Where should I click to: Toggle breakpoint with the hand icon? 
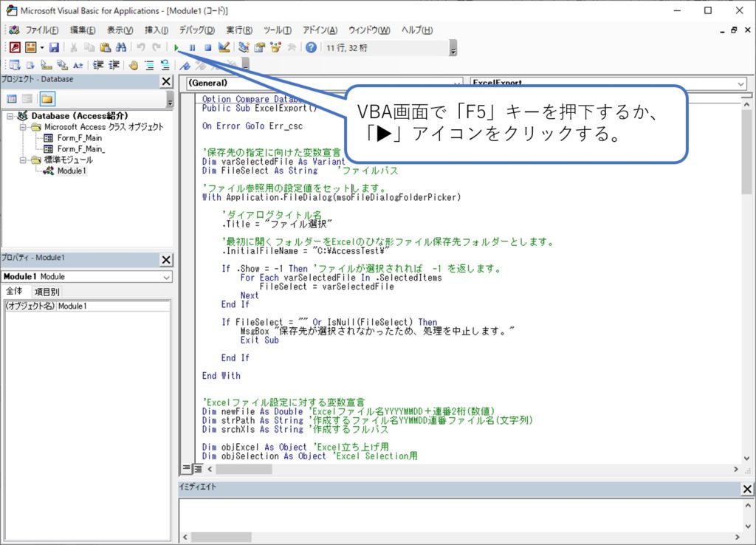pyautogui.click(x=134, y=65)
